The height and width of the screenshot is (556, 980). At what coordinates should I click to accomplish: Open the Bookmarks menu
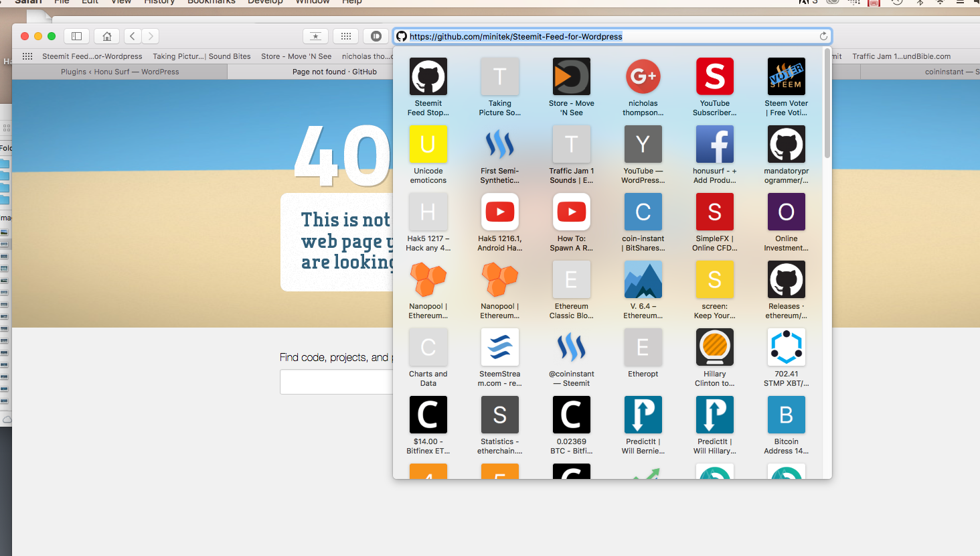coord(212,2)
